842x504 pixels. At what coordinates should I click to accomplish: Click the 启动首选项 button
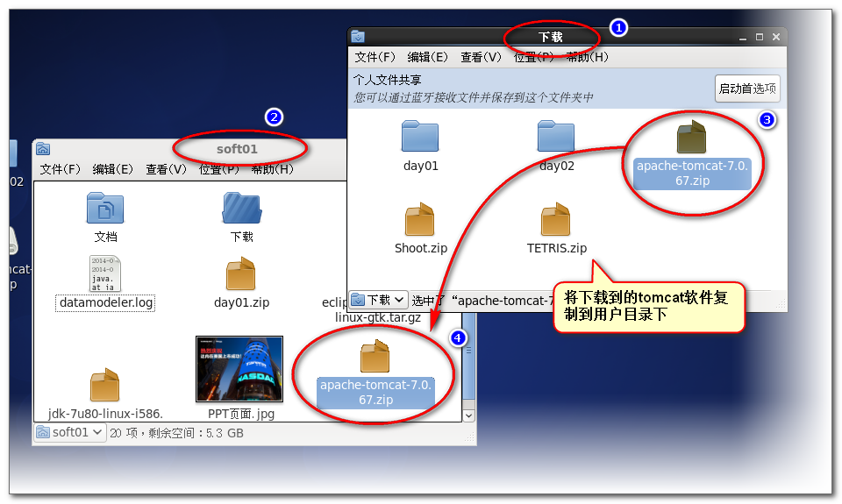point(747,89)
